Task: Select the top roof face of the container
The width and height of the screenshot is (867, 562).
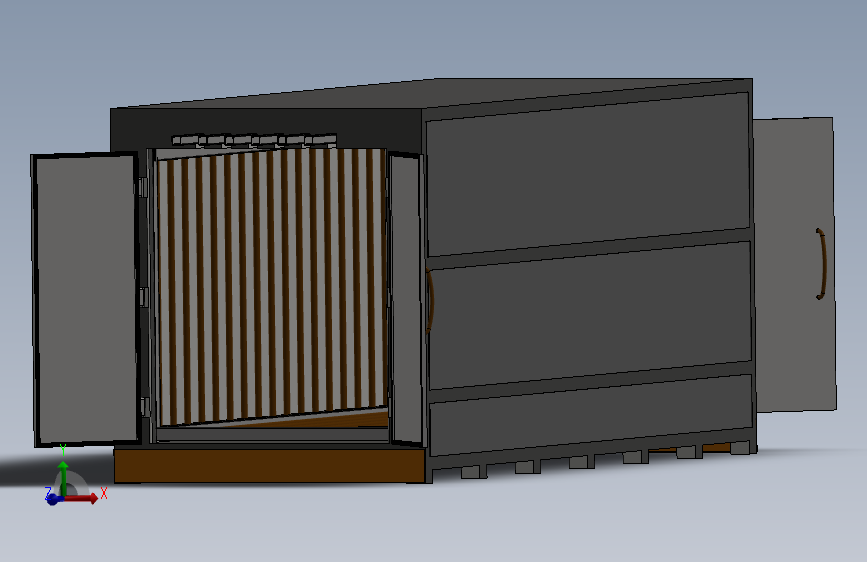Action: (x=431, y=93)
